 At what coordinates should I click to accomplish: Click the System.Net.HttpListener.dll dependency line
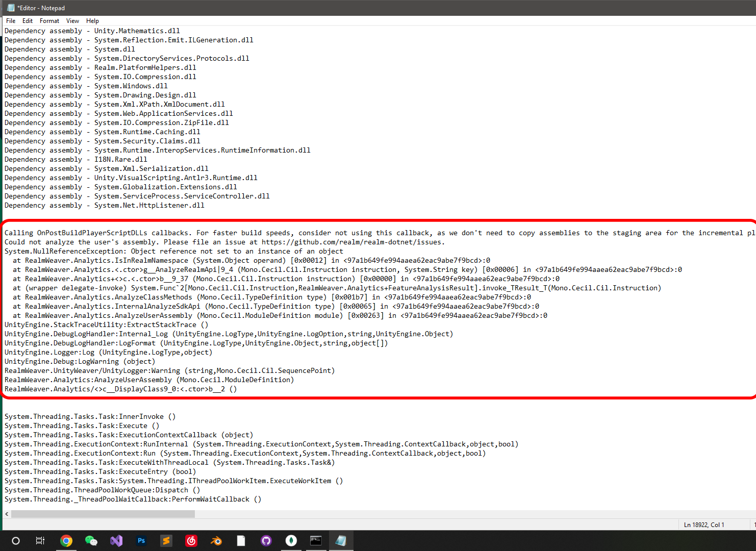point(105,206)
